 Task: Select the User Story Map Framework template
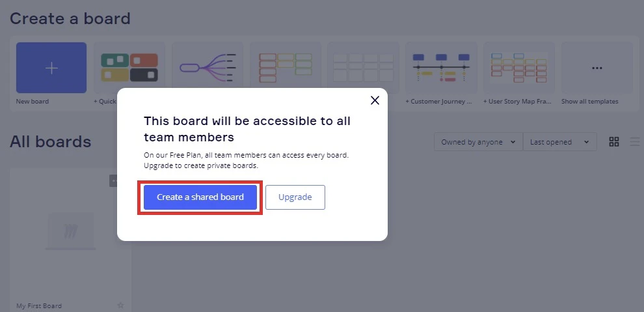coord(519,68)
